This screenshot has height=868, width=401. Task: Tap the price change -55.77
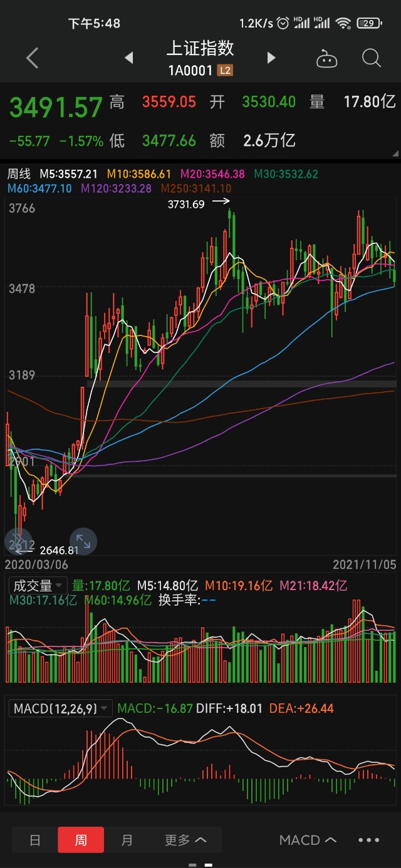29,141
